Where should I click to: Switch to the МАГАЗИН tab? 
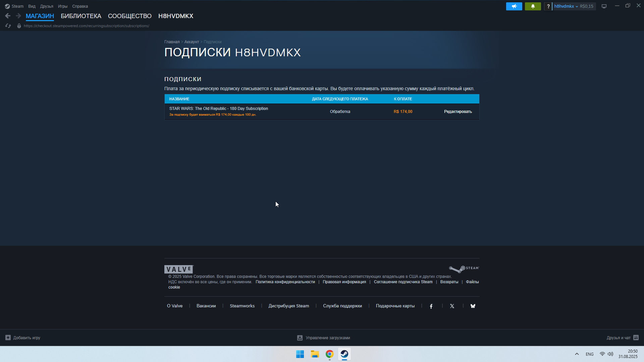tap(40, 16)
